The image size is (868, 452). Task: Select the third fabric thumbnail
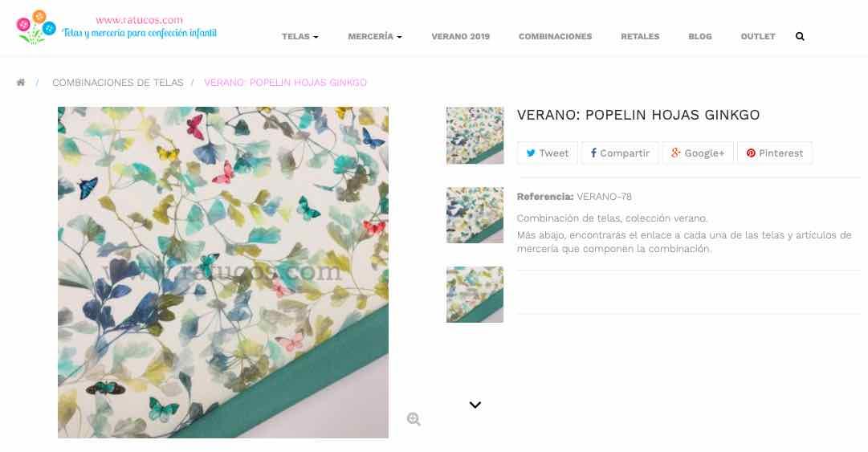pos(475,295)
